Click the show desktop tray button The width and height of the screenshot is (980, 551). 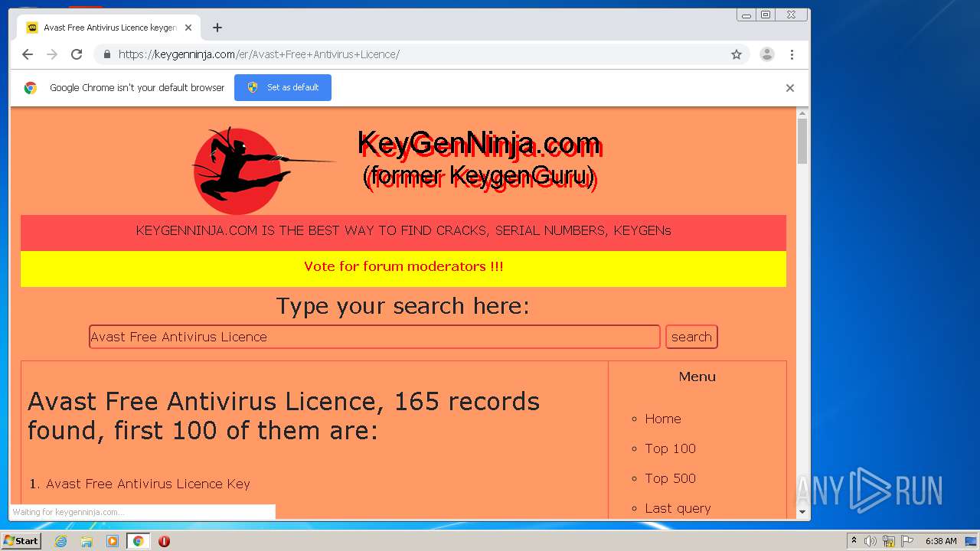pos(972,541)
